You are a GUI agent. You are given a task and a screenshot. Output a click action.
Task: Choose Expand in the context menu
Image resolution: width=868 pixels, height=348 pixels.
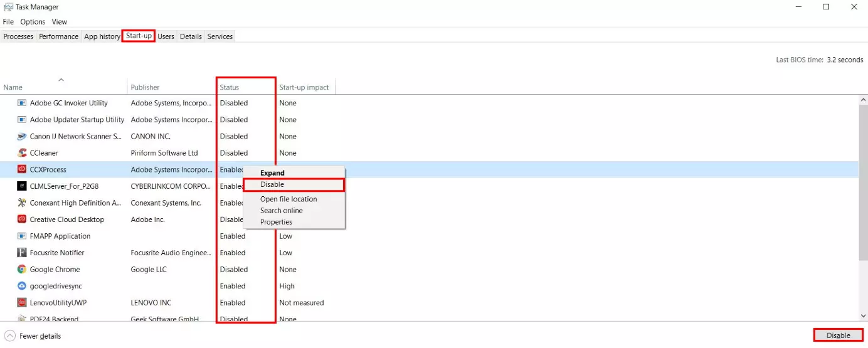(294, 173)
